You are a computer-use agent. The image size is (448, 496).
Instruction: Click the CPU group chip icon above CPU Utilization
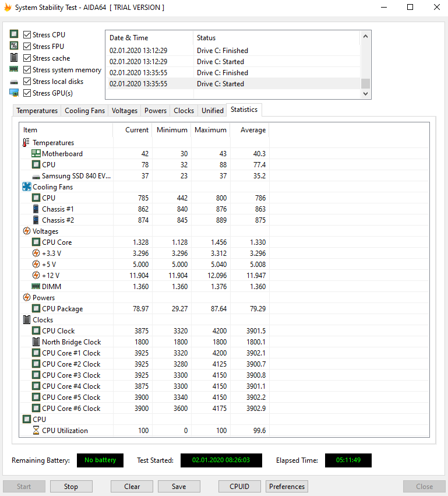pyautogui.click(x=27, y=419)
